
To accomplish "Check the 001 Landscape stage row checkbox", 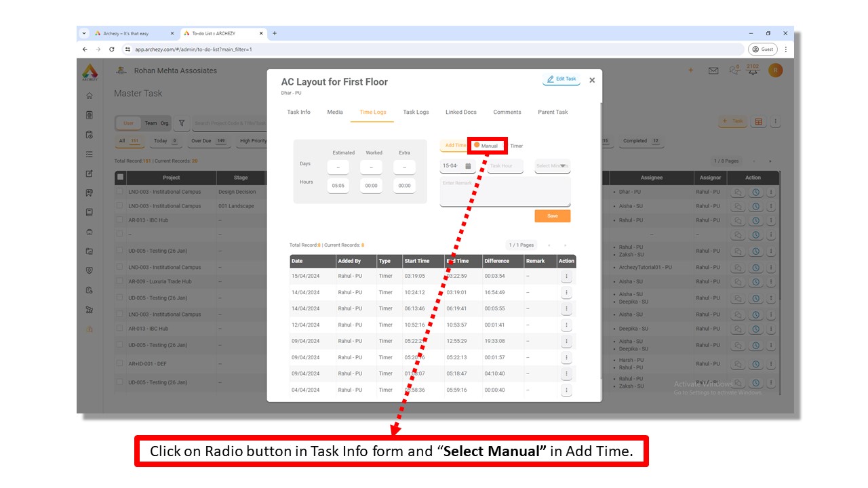I will tap(120, 206).
